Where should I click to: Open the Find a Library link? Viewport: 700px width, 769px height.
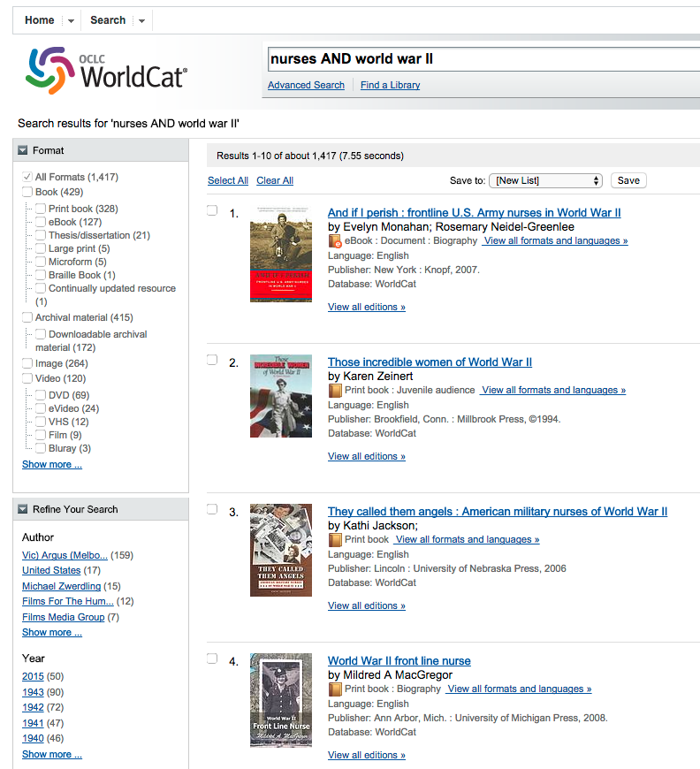391,85
